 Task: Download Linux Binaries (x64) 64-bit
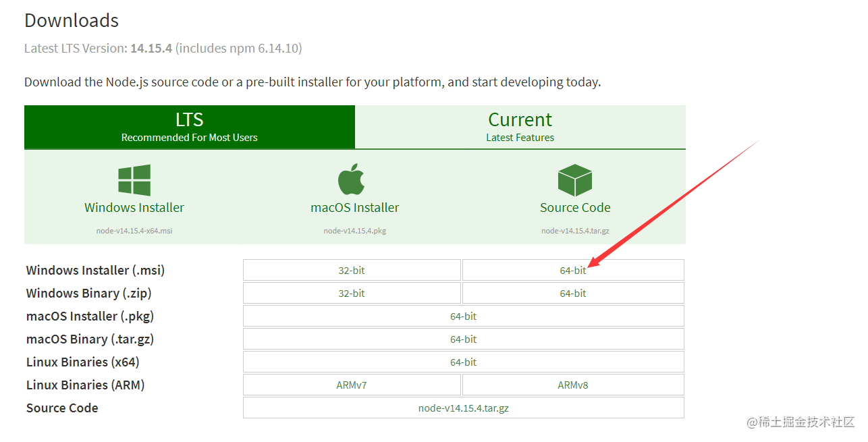coord(464,362)
